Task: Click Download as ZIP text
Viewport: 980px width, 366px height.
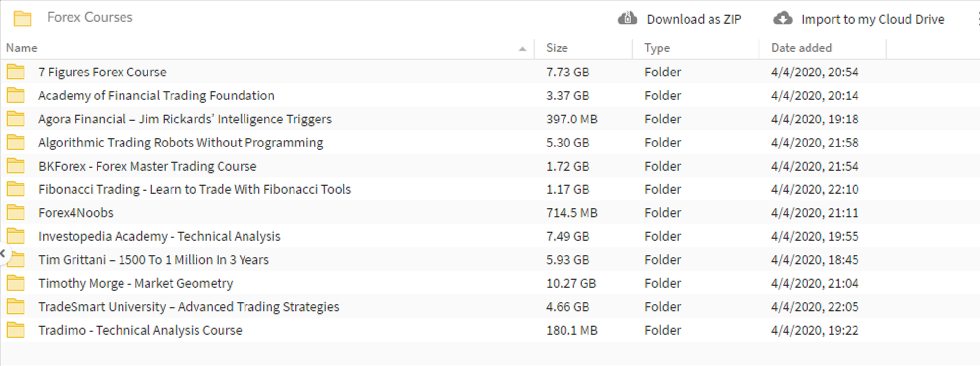Action: click(694, 19)
